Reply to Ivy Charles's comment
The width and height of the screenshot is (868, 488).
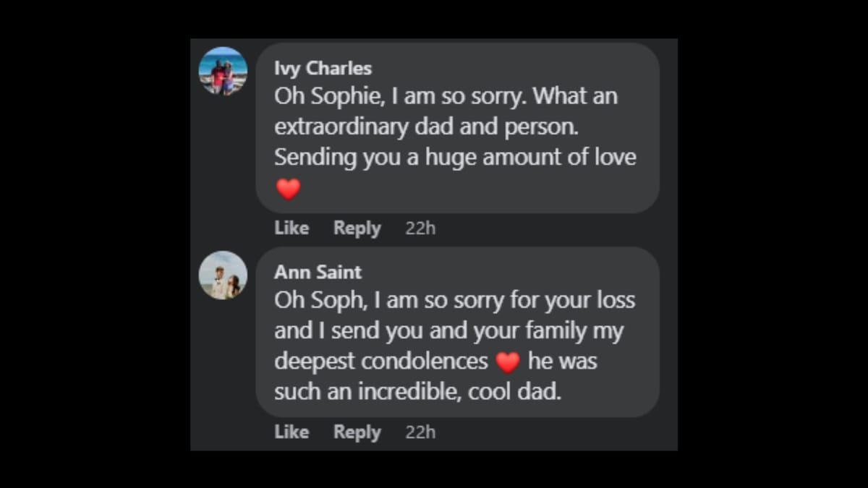click(357, 228)
